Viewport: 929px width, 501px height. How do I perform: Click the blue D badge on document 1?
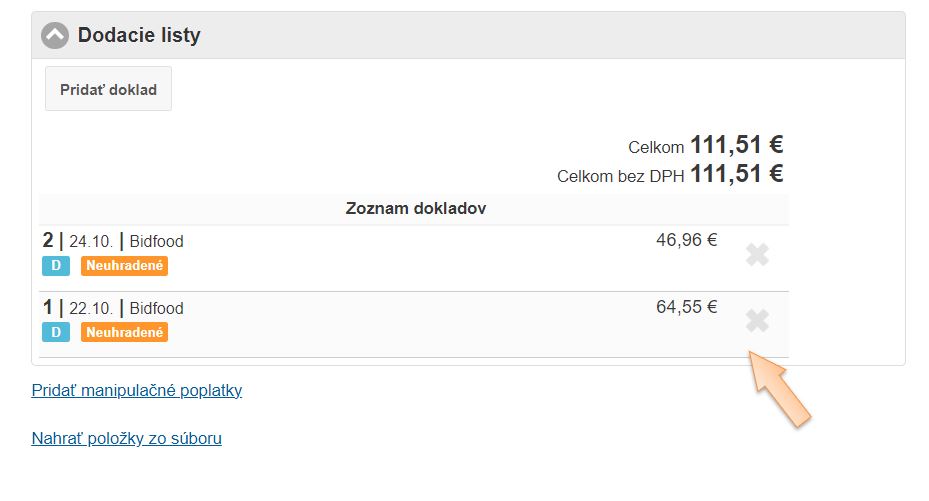click(56, 332)
